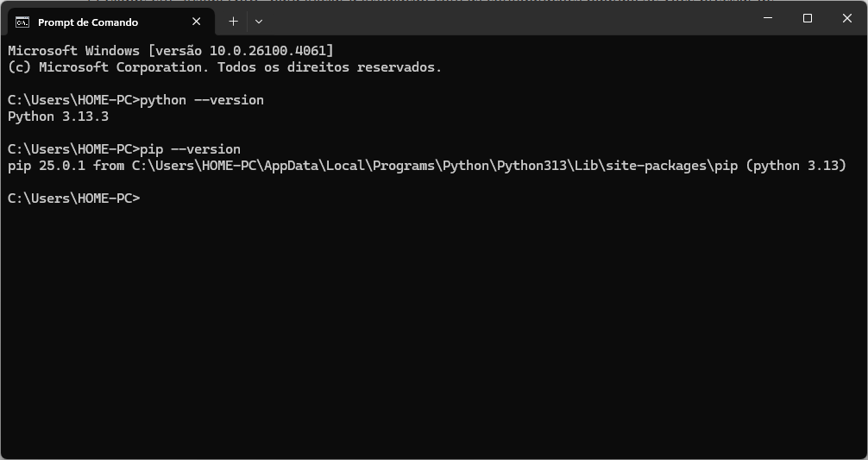Click the Microsoft Windows version line

coord(171,51)
